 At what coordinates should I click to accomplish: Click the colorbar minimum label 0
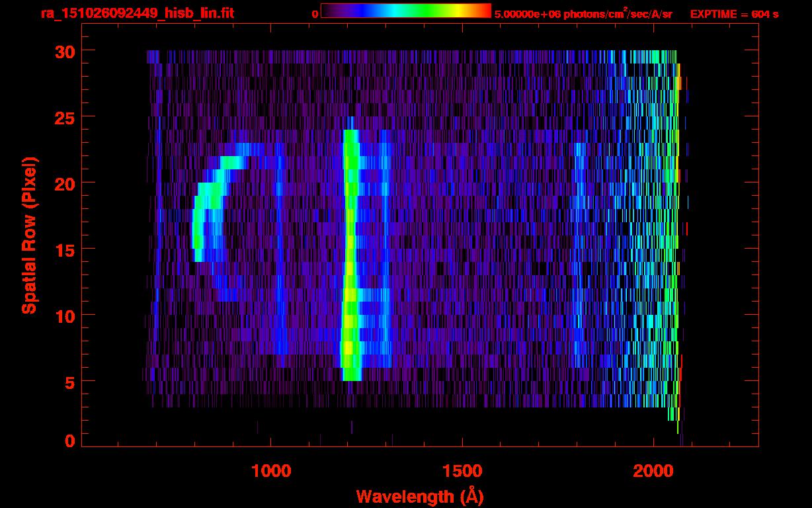315,14
